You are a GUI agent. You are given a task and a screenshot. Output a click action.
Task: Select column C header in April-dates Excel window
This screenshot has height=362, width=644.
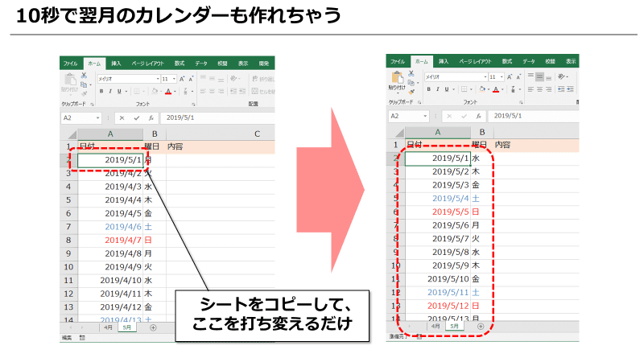coord(257,134)
